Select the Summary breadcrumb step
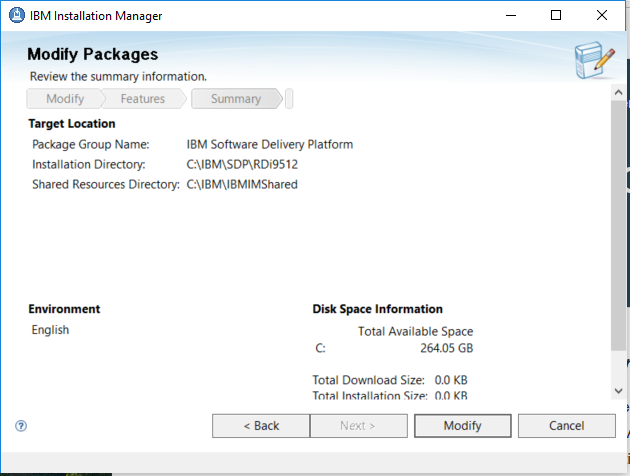The width and height of the screenshot is (630, 476). [x=236, y=99]
